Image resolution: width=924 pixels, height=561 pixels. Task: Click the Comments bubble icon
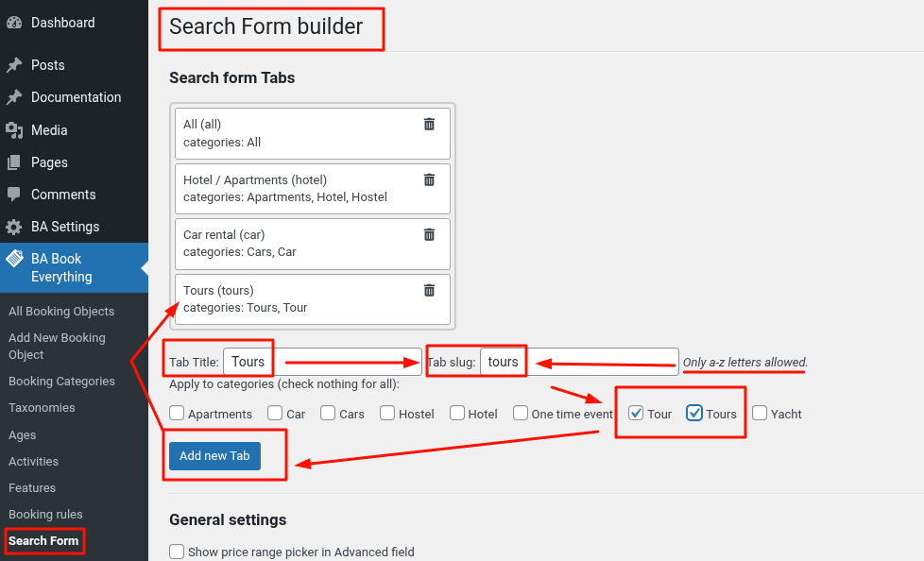(x=14, y=195)
